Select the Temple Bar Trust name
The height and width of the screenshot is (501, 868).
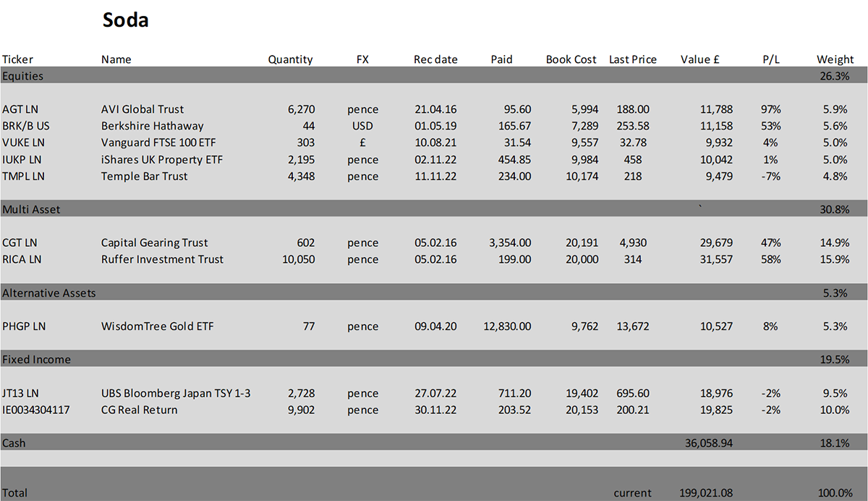pyautogui.click(x=144, y=176)
